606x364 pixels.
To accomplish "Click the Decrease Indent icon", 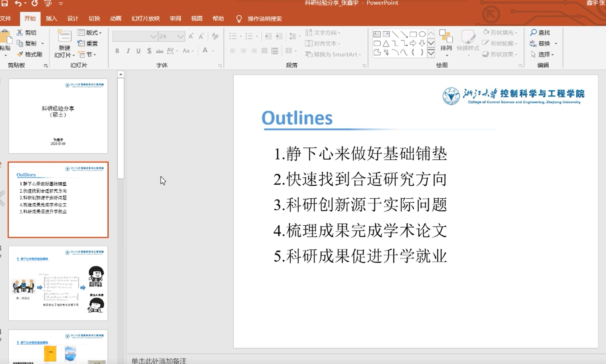I will (268, 36).
